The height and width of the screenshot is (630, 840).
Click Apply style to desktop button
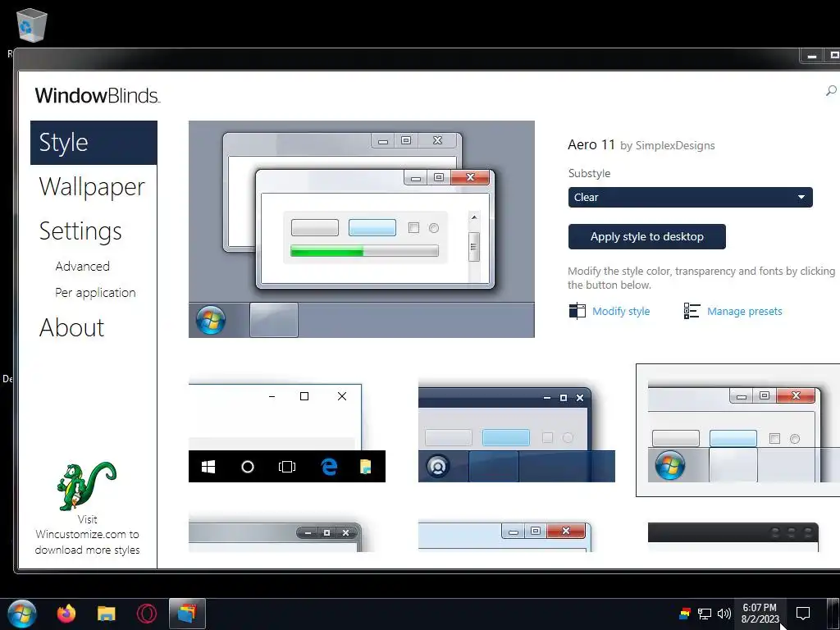pos(646,237)
